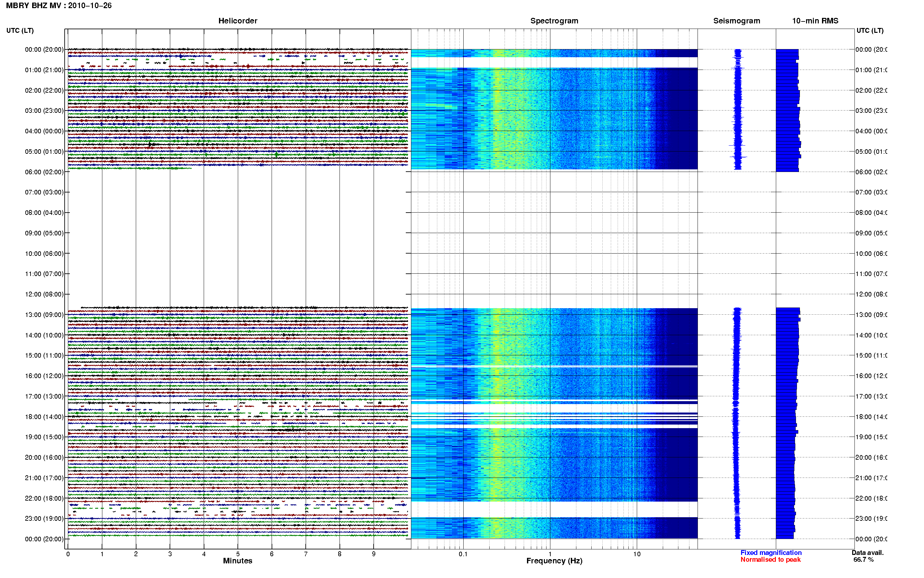Viewport: 924px width, 578px height.
Task: Click the left '17:00 (13:00)' time label
Action: [44, 396]
